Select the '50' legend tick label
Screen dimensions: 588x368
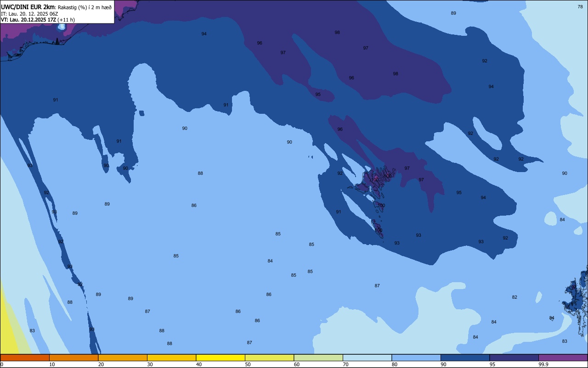point(248,364)
